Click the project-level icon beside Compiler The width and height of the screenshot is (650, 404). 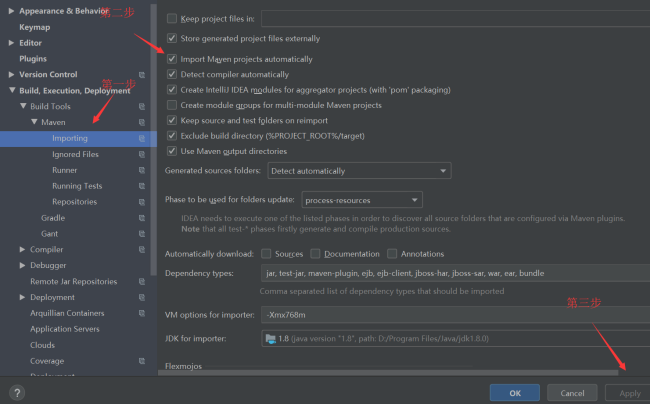pyautogui.click(x=142, y=250)
